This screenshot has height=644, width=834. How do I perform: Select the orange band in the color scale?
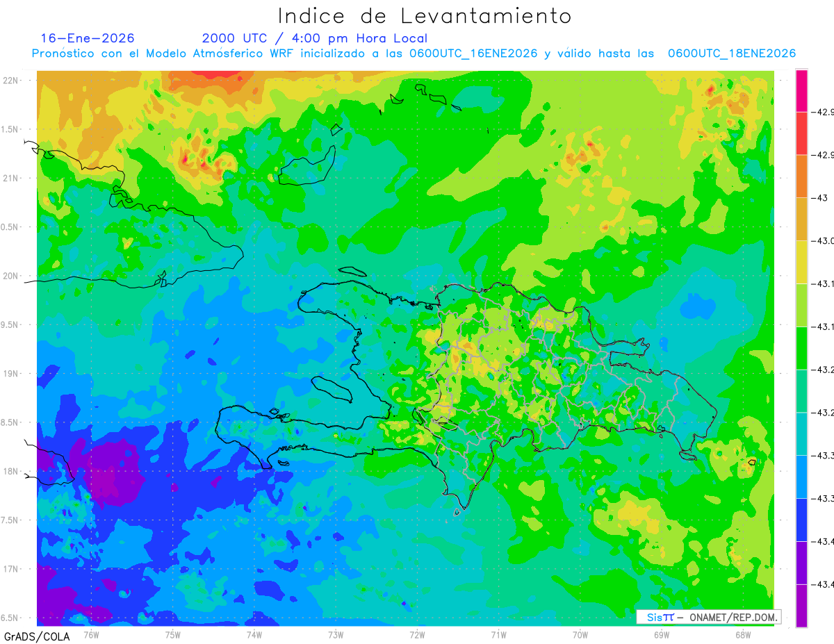tap(801, 176)
